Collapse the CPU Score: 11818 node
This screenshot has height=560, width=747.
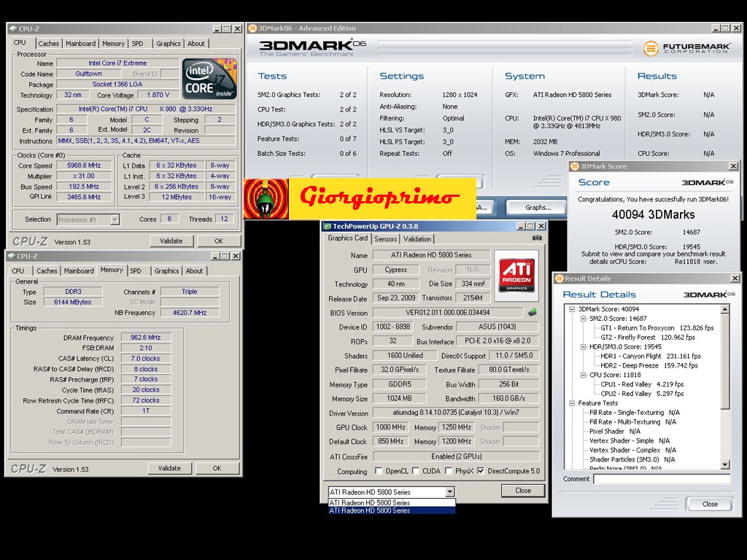point(583,375)
